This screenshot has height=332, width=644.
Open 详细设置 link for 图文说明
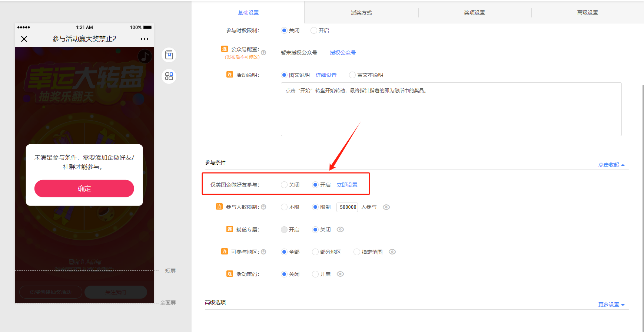326,75
